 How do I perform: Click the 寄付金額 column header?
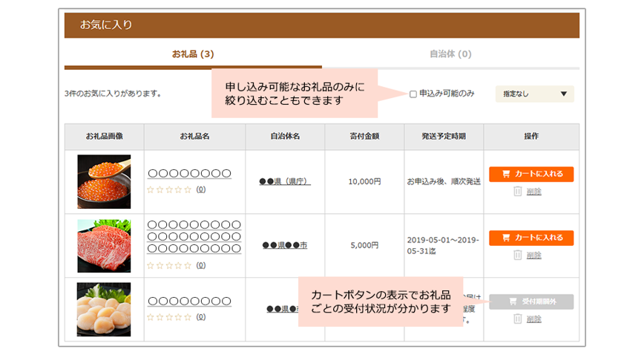tap(365, 136)
